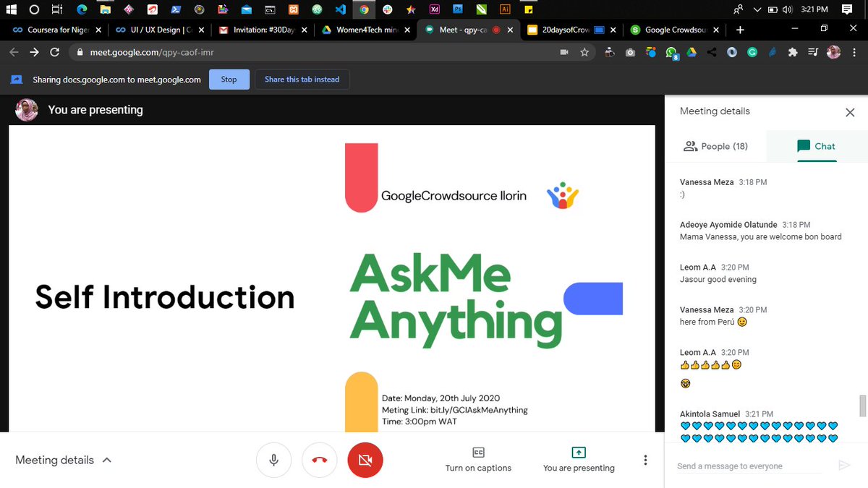Switch to the People (18) tab

point(715,146)
